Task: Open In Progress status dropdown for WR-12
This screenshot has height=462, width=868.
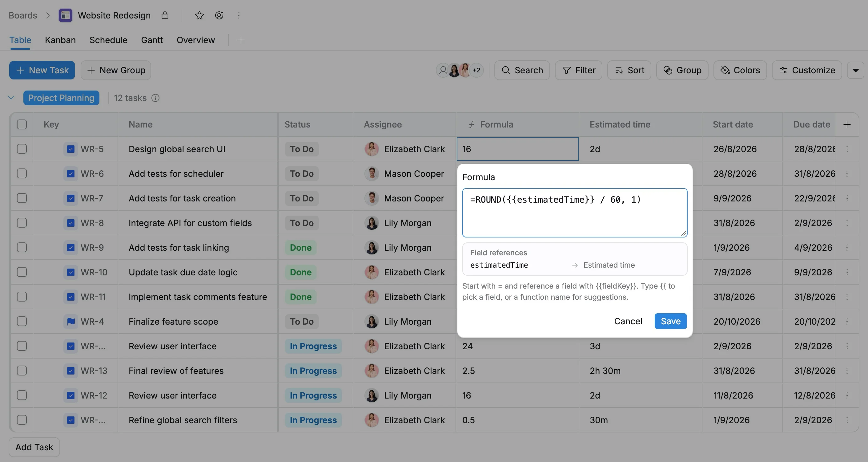Action: pos(313,395)
